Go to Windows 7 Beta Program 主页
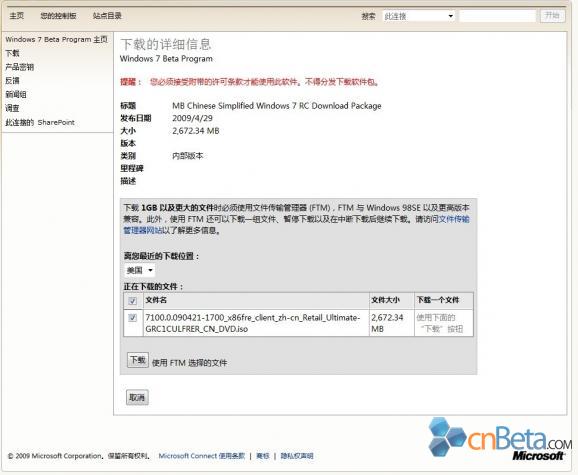 [x=56, y=39]
